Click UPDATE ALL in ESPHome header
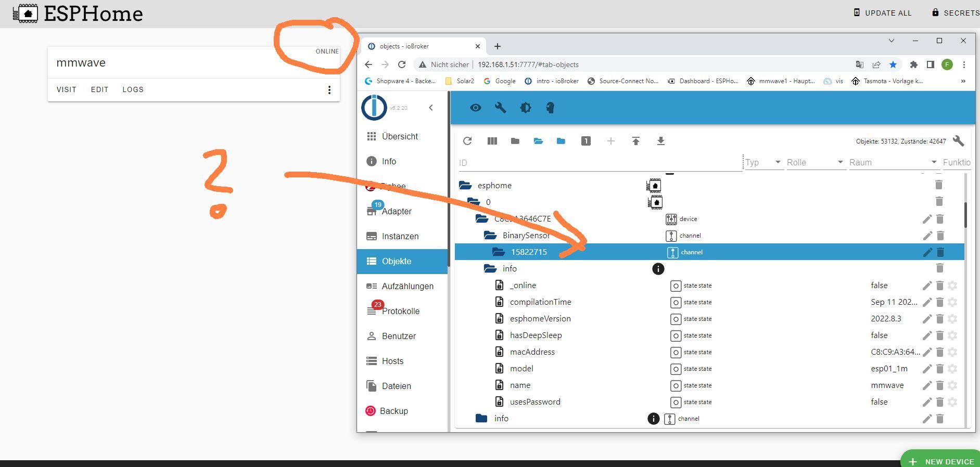980x467 pixels. (x=883, y=12)
